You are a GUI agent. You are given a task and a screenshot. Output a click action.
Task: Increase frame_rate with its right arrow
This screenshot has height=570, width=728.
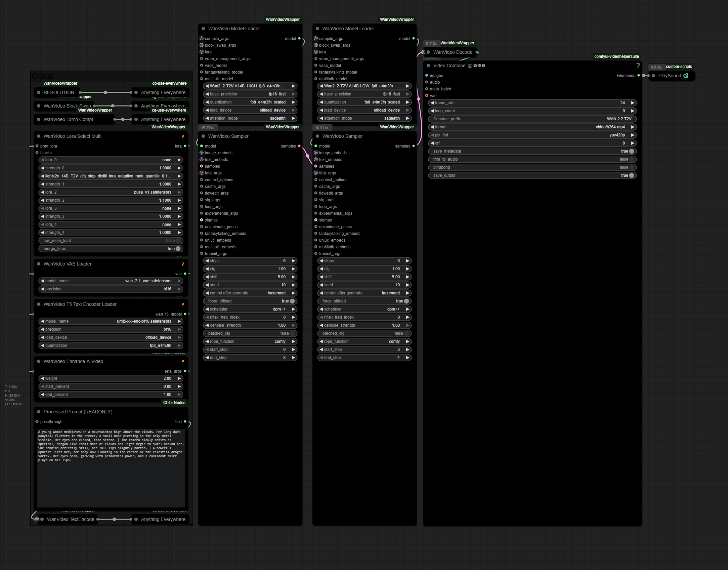click(x=633, y=103)
